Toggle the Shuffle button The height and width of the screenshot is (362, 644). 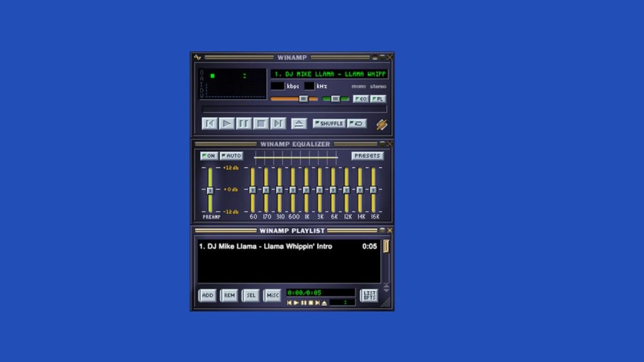[329, 123]
